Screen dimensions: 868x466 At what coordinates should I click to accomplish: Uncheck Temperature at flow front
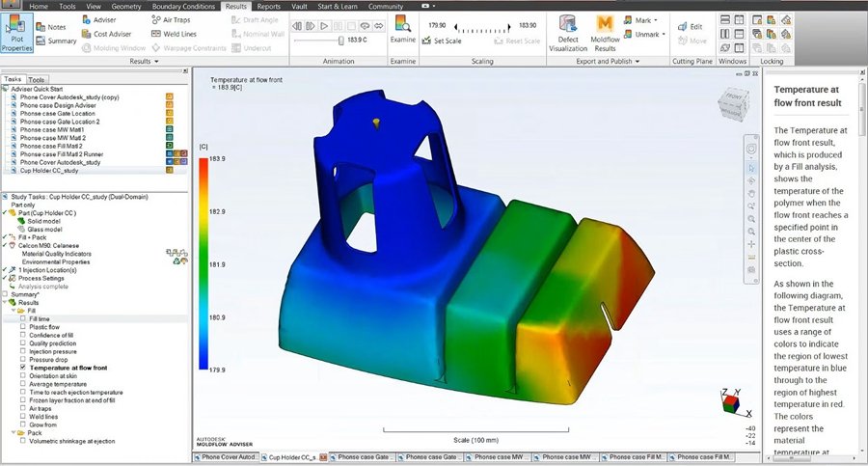click(23, 368)
